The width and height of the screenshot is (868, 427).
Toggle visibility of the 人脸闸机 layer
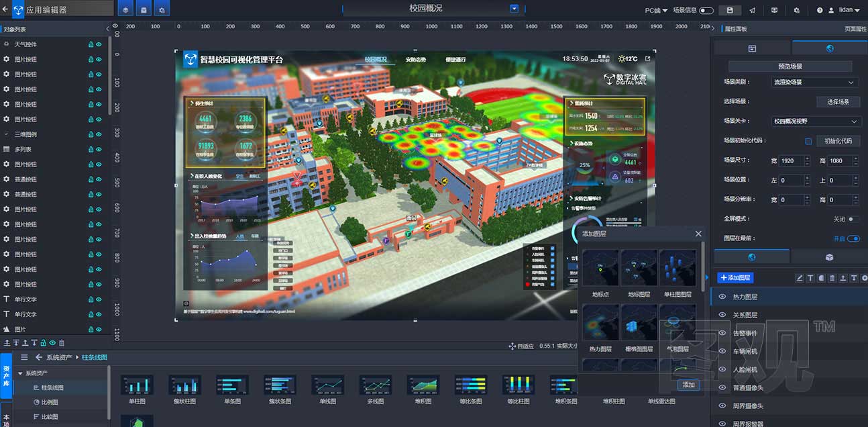722,369
